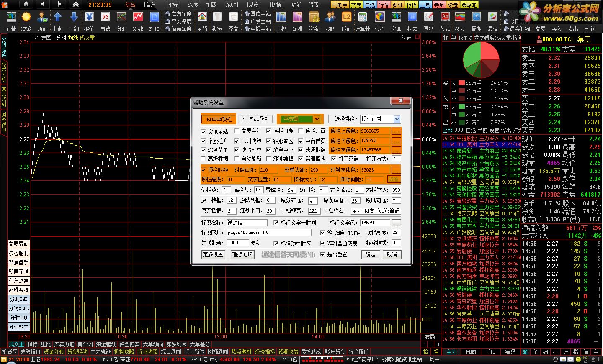Open the 布局 layout selector below chart

point(430,336)
